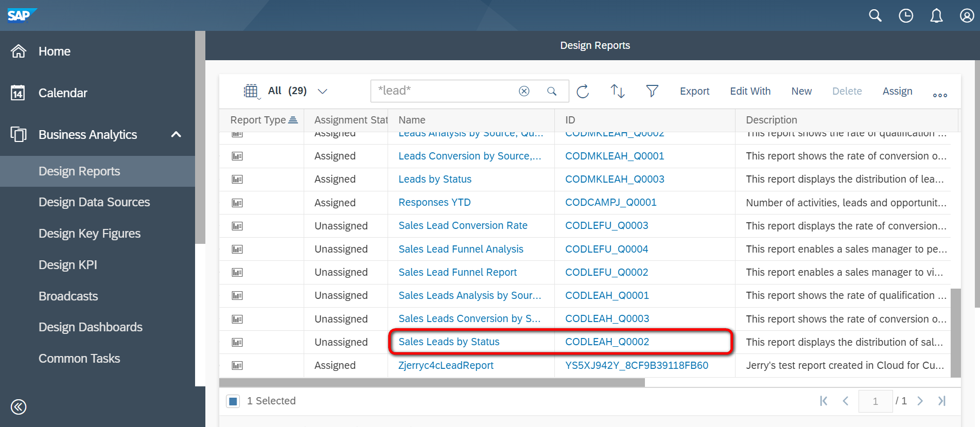Open Design Data Sources
Viewport: 980px width, 427px height.
pos(94,202)
